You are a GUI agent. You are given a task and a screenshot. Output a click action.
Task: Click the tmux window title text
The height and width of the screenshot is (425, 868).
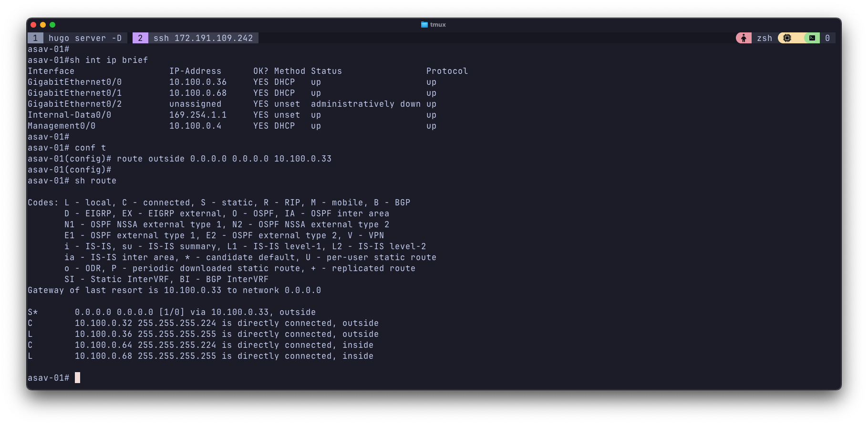(x=438, y=25)
